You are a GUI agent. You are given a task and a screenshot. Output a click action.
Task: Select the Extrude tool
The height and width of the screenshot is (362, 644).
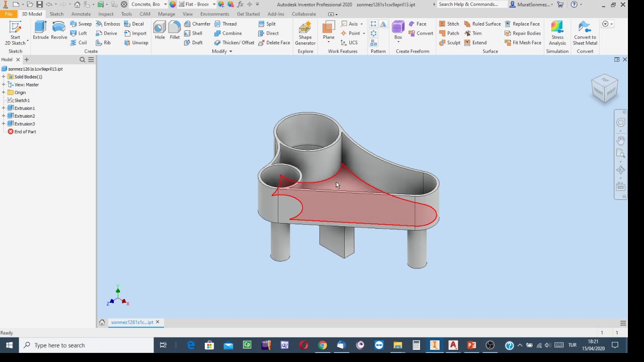(41, 31)
